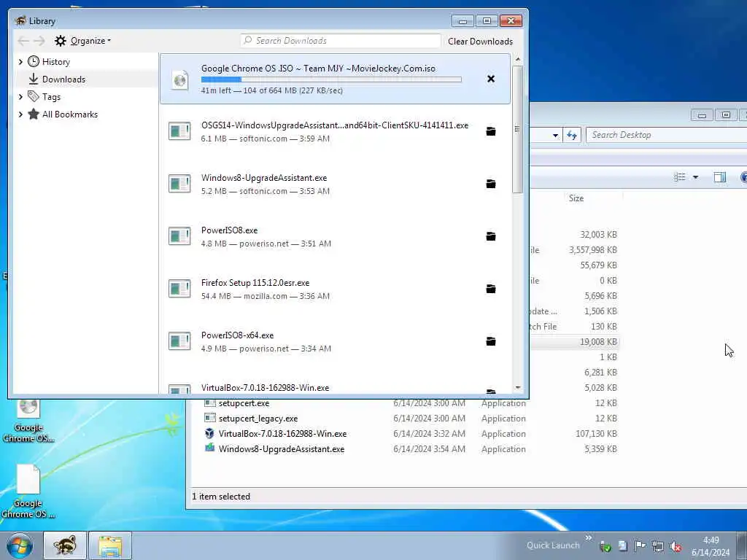Viewport: 747px width, 560px height.
Task: Open the Windows Start menu
Action: pyautogui.click(x=20, y=545)
